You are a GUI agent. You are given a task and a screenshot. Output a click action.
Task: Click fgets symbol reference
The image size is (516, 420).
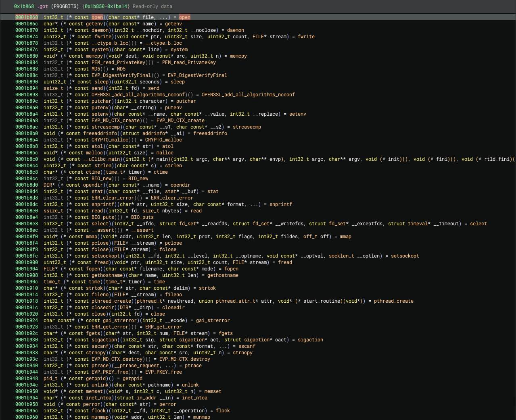click(226, 333)
